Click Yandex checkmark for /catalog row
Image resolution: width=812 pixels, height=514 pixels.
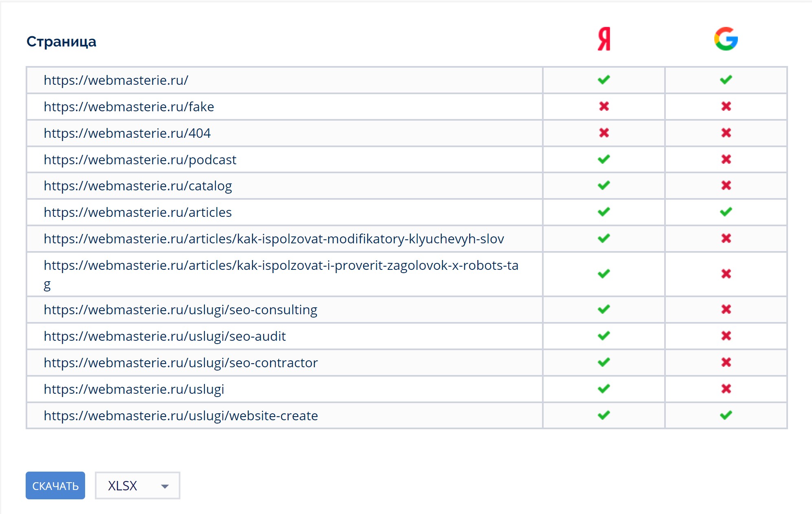604,185
